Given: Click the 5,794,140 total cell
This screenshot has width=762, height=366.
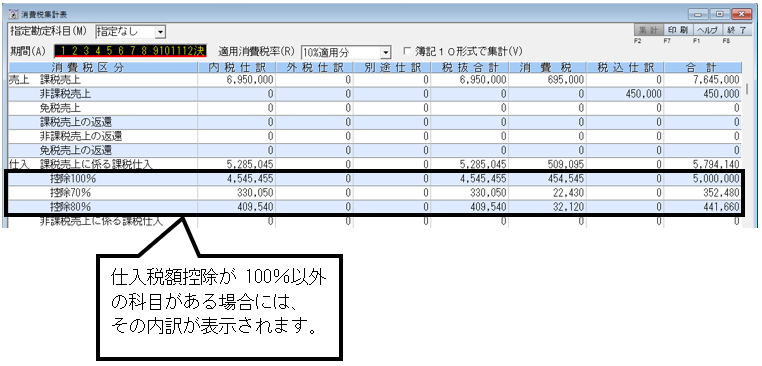Looking at the screenshot, I should 703,165.
